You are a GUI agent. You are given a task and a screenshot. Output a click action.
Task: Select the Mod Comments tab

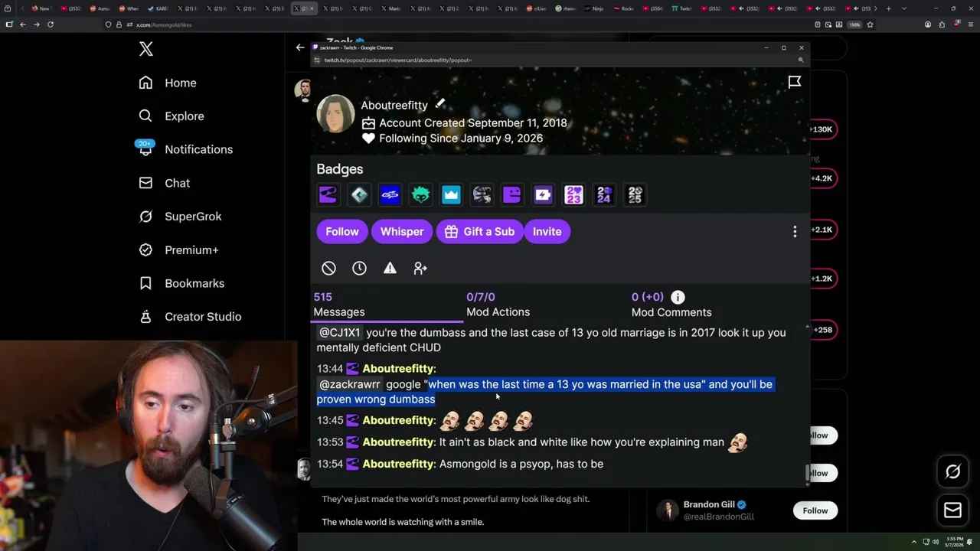[671, 305]
